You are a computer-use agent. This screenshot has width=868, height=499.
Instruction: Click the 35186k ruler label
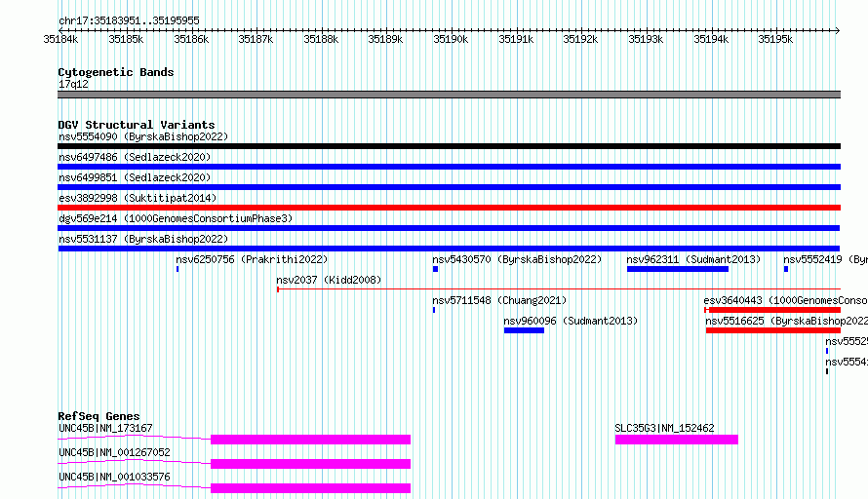(x=191, y=39)
